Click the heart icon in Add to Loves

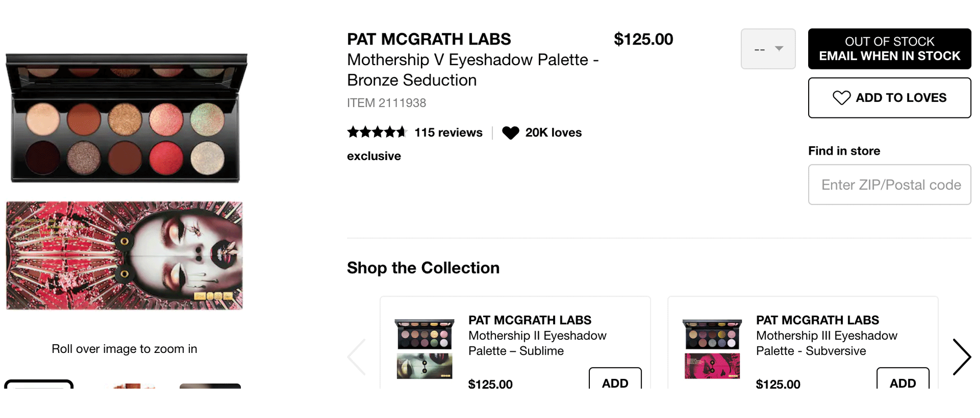pyautogui.click(x=841, y=98)
